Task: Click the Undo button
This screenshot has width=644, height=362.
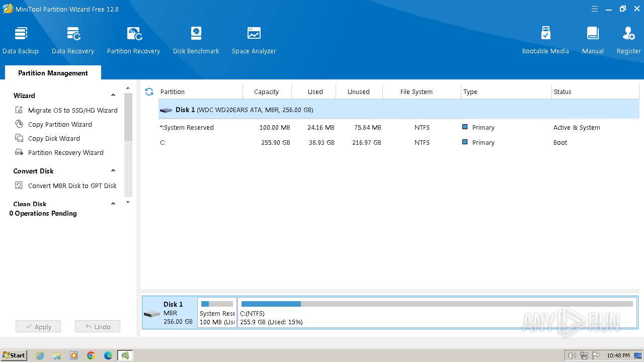Action: [98, 327]
